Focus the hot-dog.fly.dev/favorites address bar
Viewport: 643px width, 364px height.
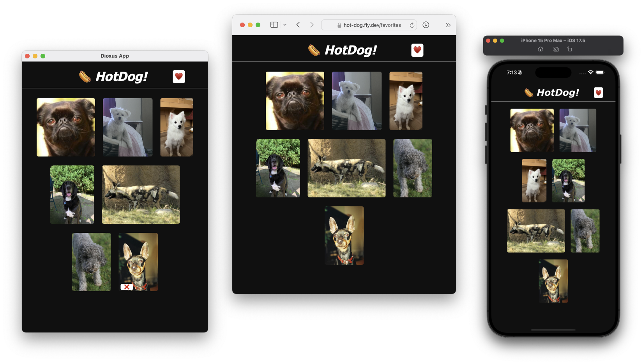369,25
